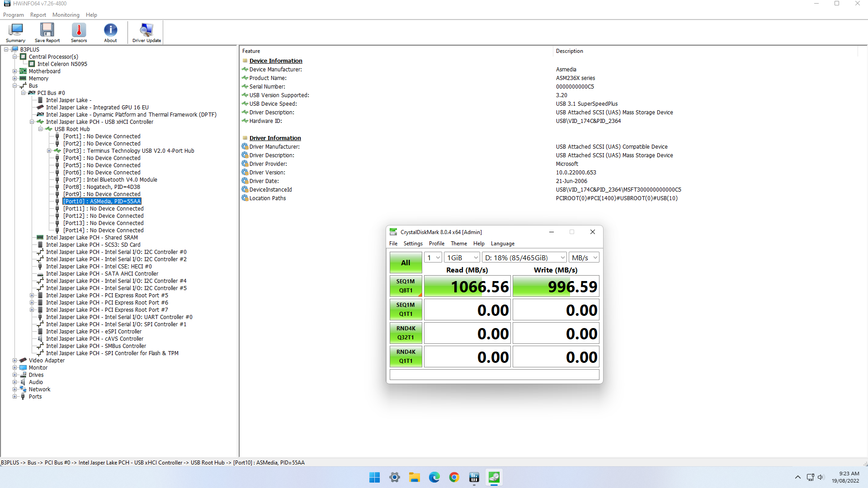Open the Program menu in HWiNFO64
The image size is (868, 488).
pyautogui.click(x=14, y=15)
